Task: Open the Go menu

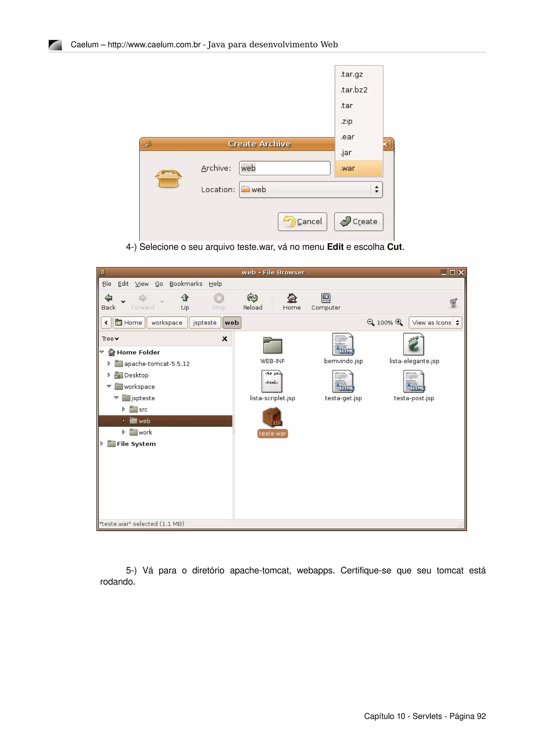Action: point(159,284)
